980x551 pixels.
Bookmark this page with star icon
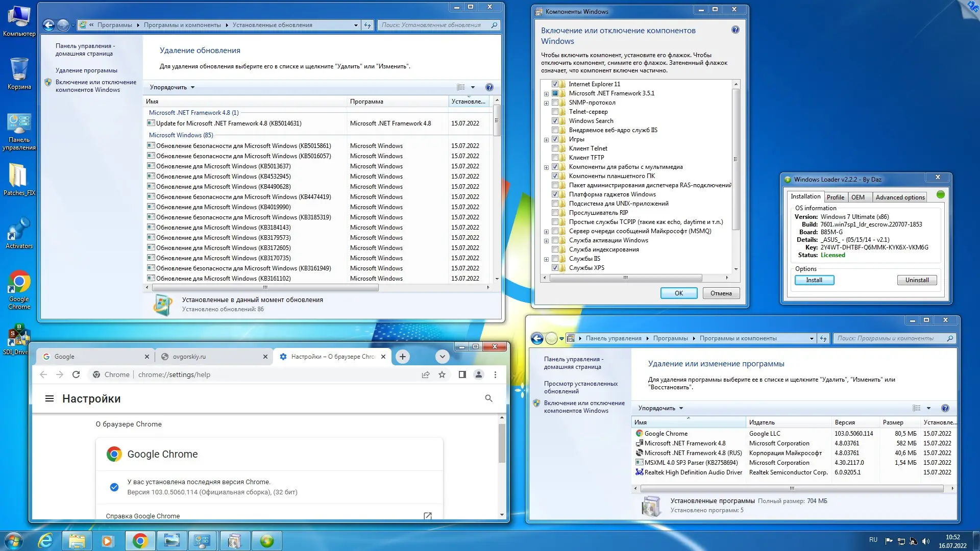click(x=442, y=374)
